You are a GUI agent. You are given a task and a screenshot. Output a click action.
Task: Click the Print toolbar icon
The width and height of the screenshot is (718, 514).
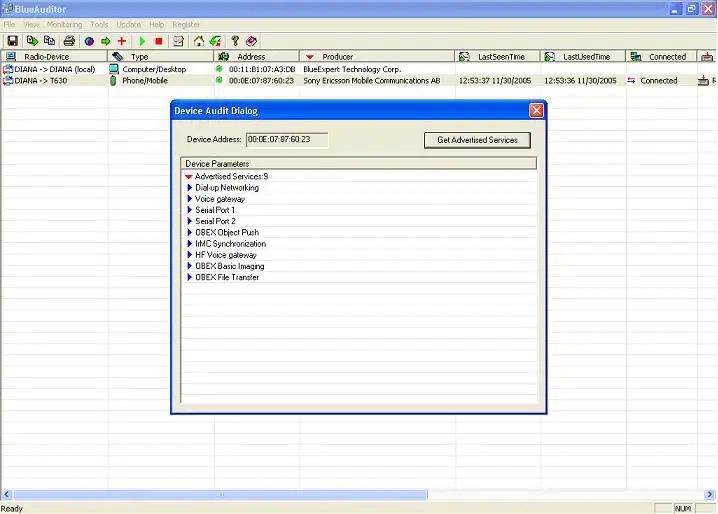pos(69,41)
